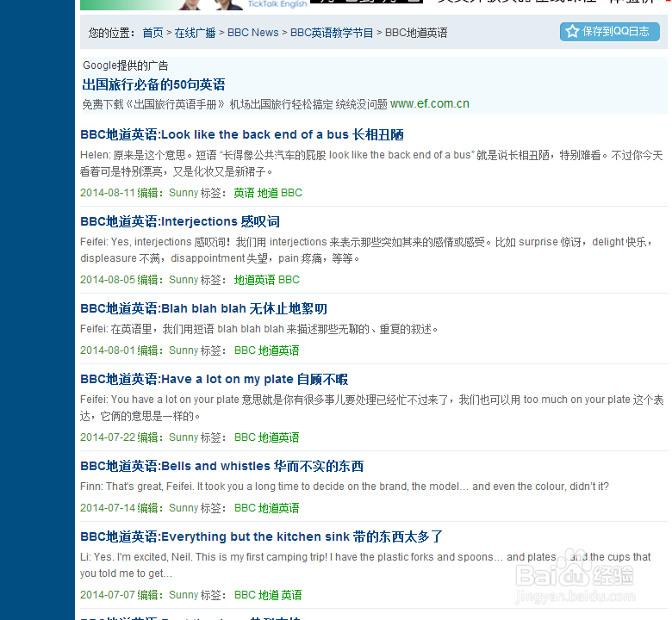Click the 保存到QQ日志 text on the save button
Viewport: 672px width, 620px height.
[615, 31]
